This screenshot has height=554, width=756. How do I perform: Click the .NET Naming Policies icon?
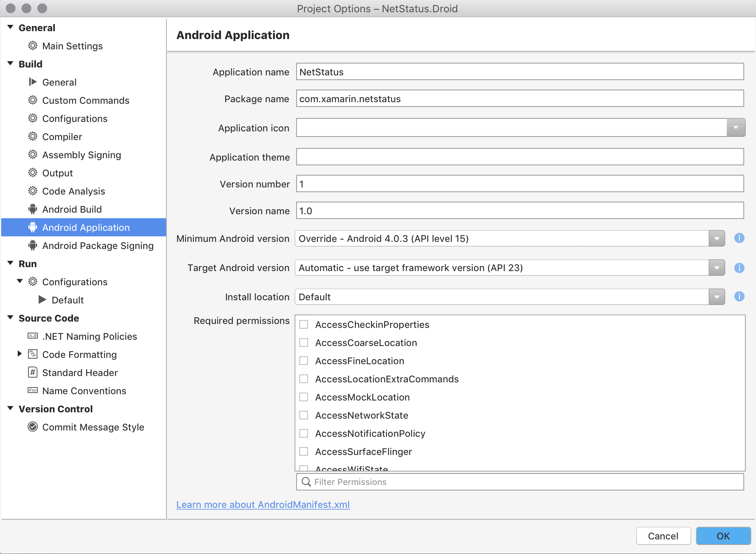tap(33, 336)
